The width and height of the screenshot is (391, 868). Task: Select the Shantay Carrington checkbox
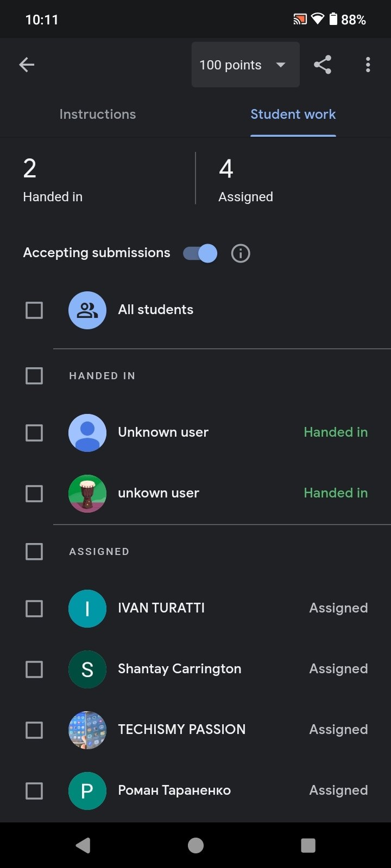coord(34,669)
